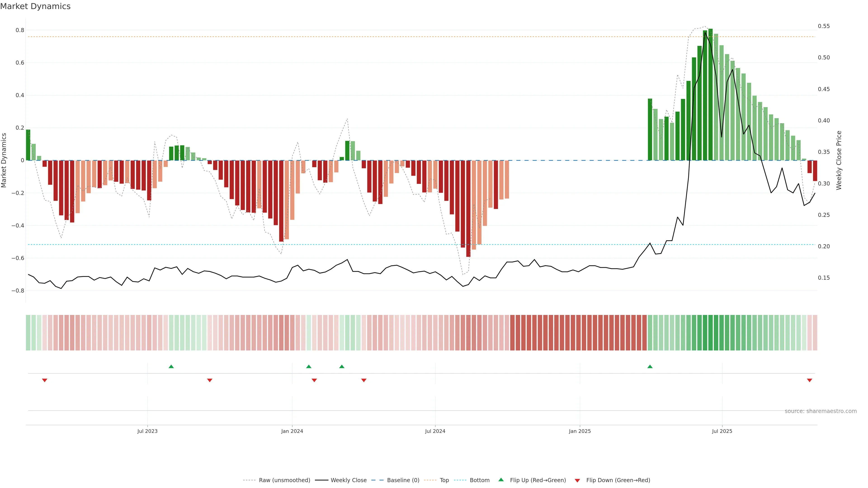Click the Market Dynamics y-axis title on left
868x488 pixels.
[4, 160]
